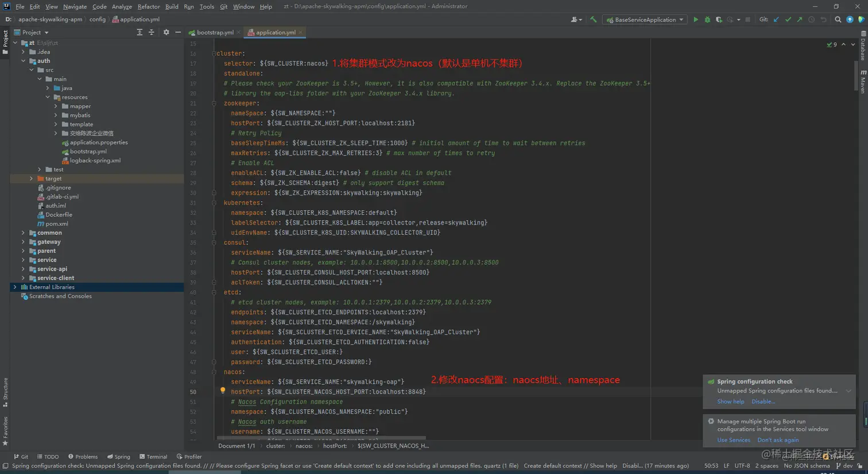Screen dimensions: 868x474
Task: Collapse all in Project panel
Action: click(152, 32)
